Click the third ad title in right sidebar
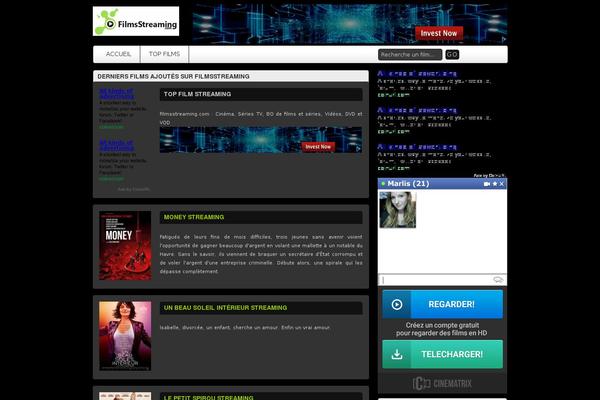600x400 pixels. (x=417, y=147)
